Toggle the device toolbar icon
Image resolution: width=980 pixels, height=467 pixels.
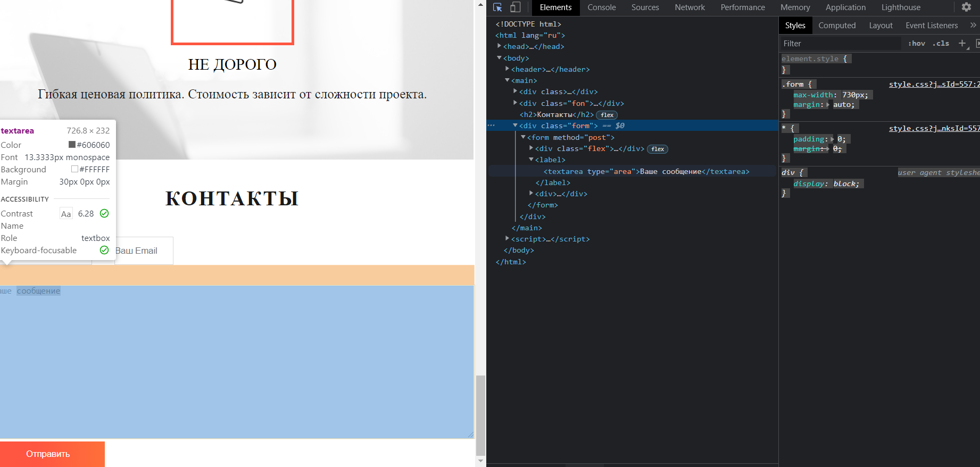(515, 7)
